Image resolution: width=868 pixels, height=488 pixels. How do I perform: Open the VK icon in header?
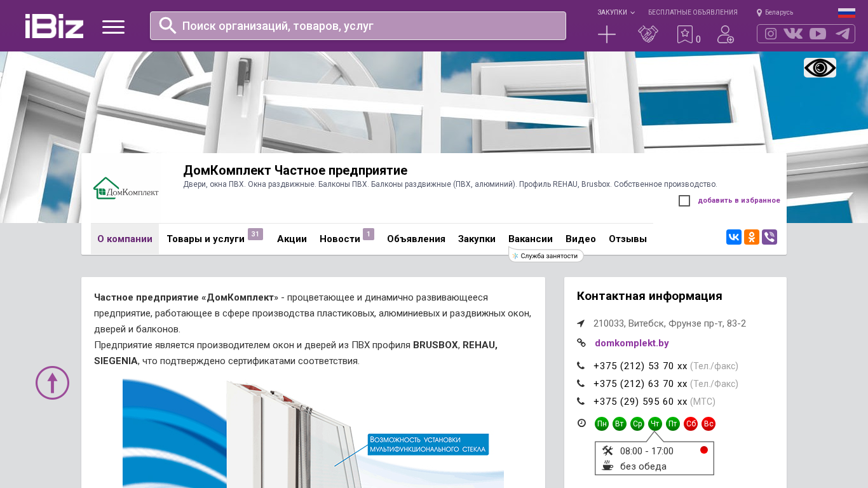coord(793,34)
